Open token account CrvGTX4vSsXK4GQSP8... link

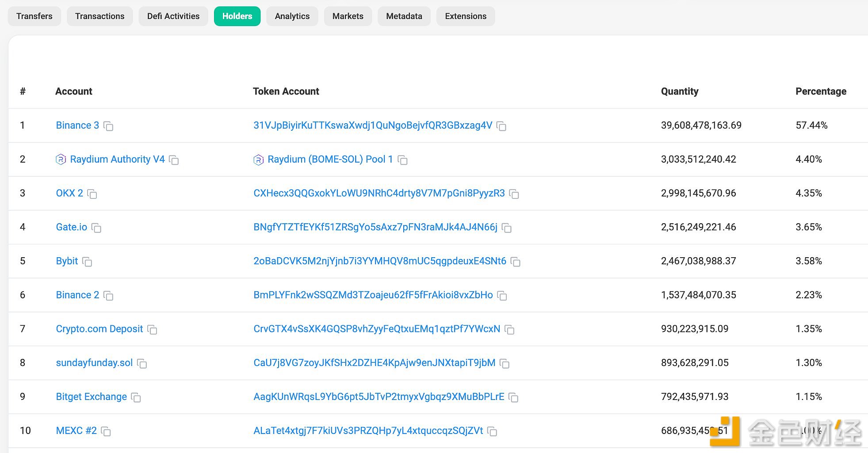377,329
